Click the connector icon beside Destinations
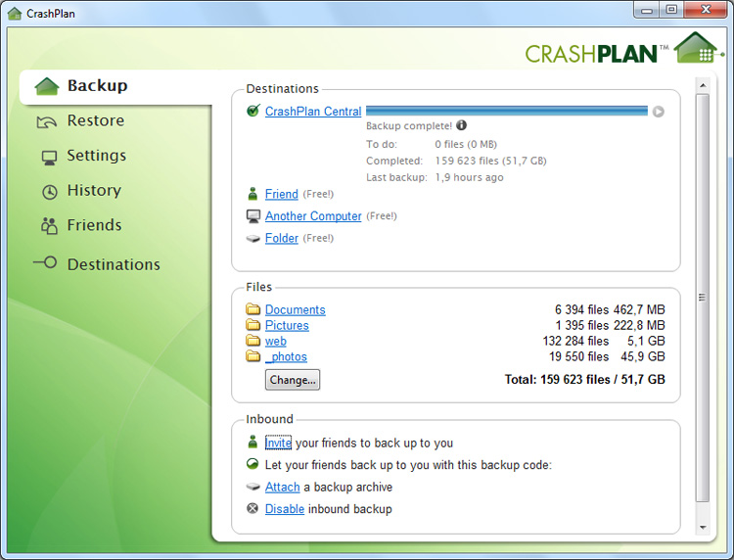Viewport: 734px width, 560px height. click(x=45, y=262)
